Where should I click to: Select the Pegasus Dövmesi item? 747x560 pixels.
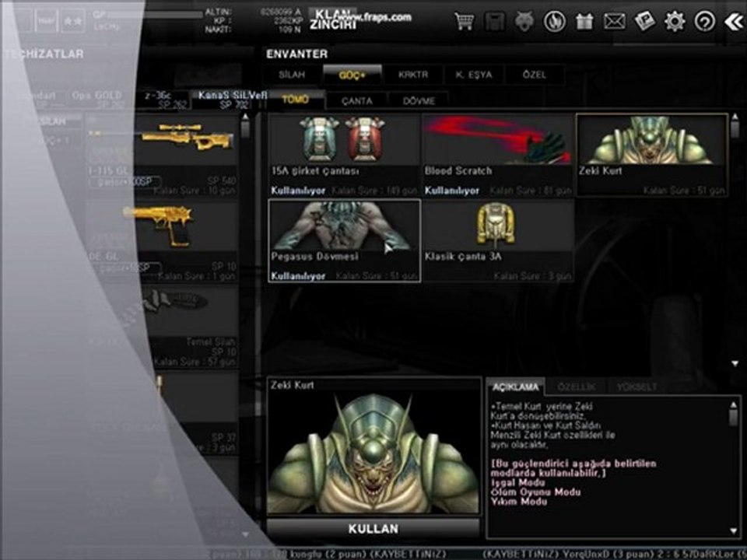click(344, 241)
